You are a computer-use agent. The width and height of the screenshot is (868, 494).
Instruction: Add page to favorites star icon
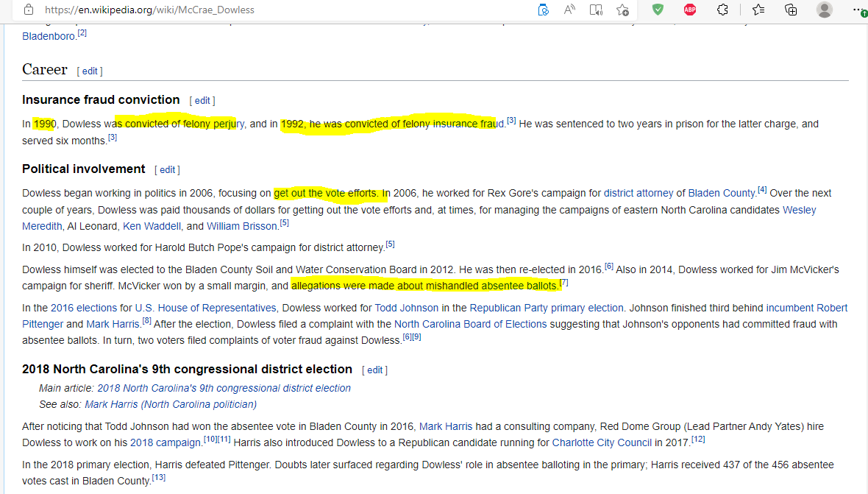[x=622, y=10]
